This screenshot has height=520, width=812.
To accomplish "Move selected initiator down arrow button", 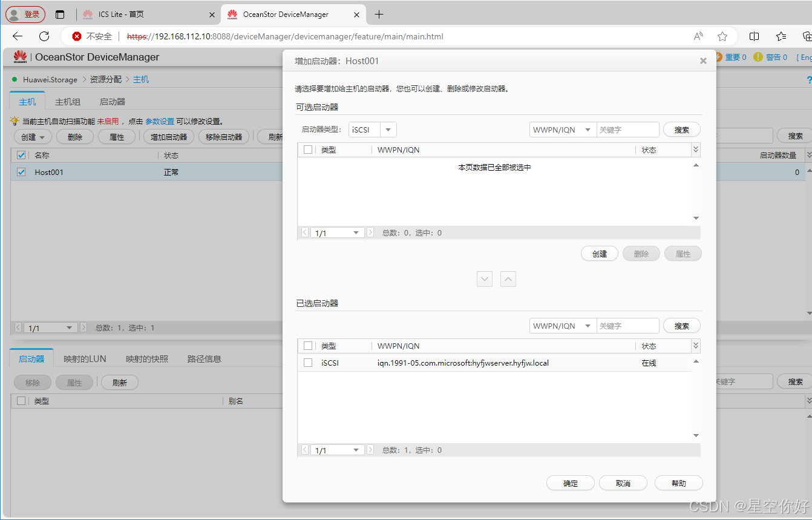I will pos(485,279).
